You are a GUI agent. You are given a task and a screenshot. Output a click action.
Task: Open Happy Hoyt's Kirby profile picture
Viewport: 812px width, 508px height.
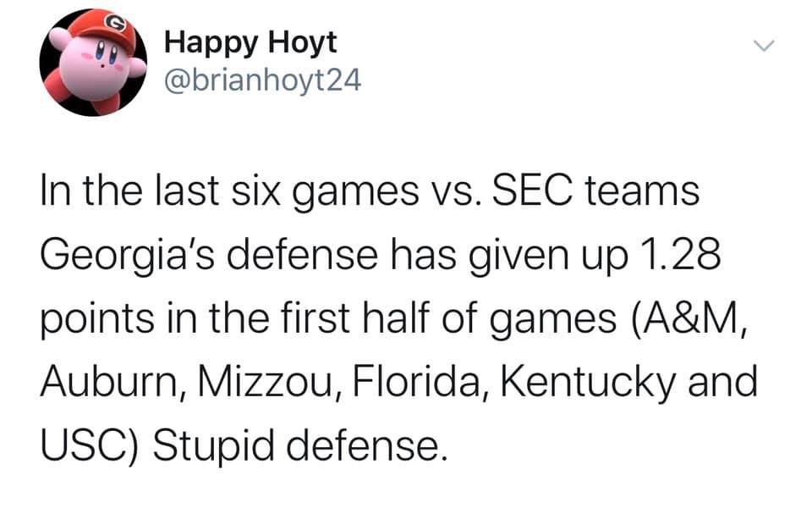(93, 63)
